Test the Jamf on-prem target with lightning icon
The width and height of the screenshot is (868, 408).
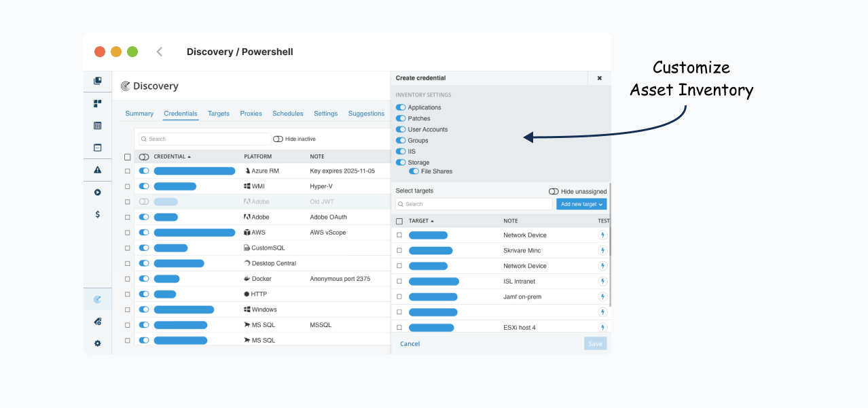pos(602,297)
